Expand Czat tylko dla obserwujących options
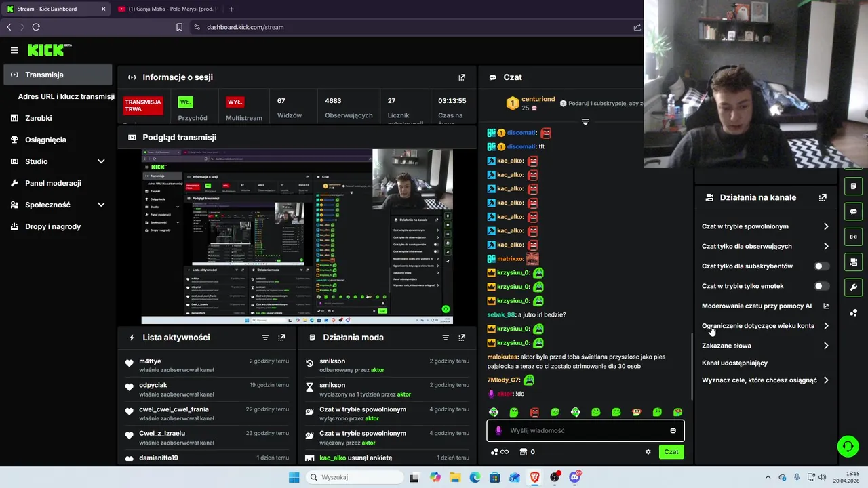Image resolution: width=868 pixels, height=488 pixels. [x=826, y=246]
